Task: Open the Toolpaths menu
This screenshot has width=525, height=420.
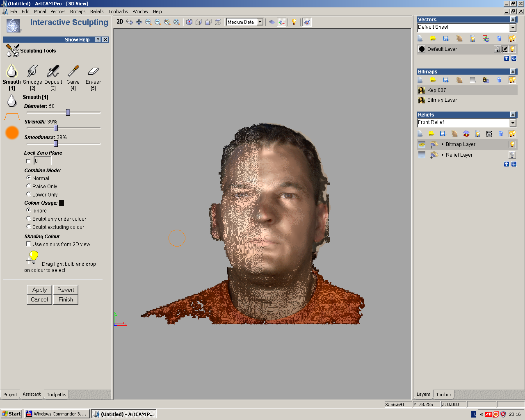Action: [x=118, y=11]
